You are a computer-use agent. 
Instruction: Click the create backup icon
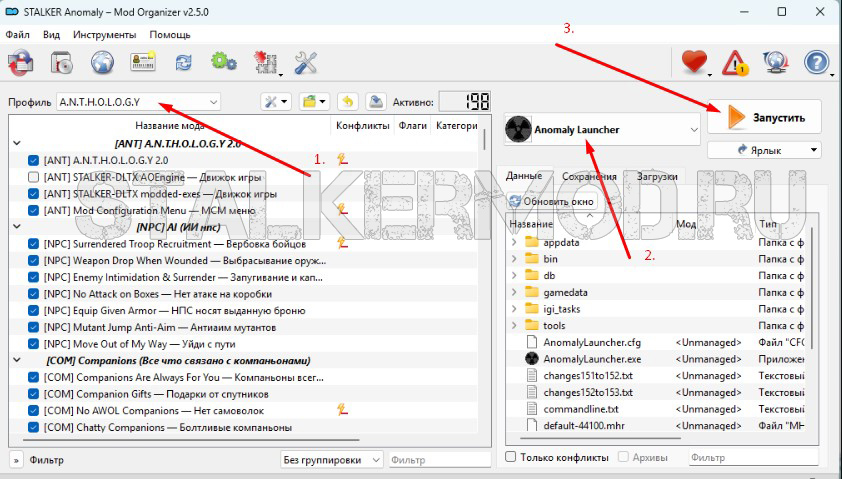tap(376, 101)
